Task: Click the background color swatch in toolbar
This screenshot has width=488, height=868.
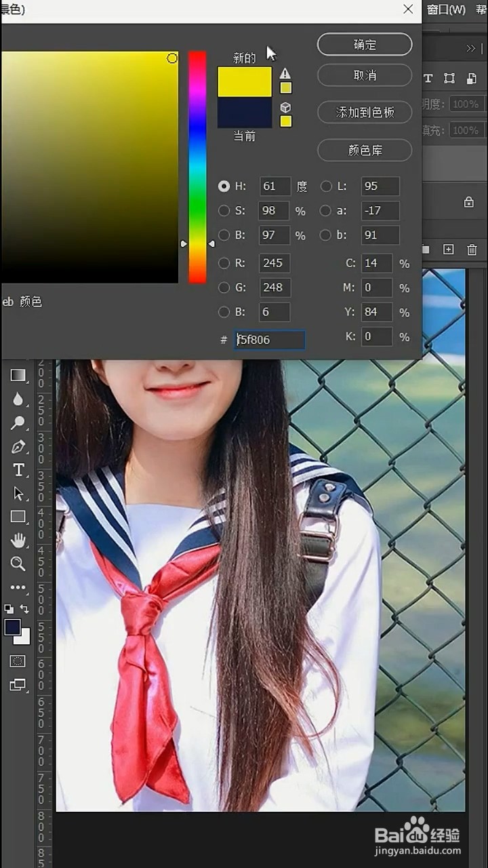Action: 26,639
